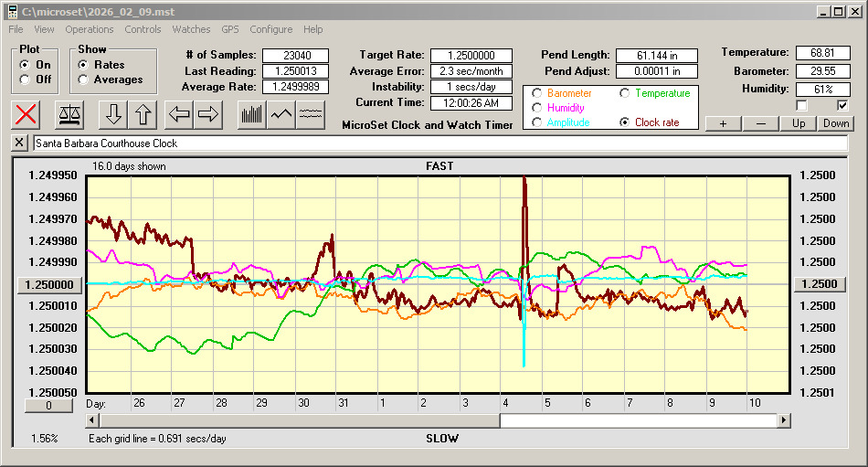Click the plus zoom button
This screenshot has height=467, width=868.
pyautogui.click(x=723, y=123)
